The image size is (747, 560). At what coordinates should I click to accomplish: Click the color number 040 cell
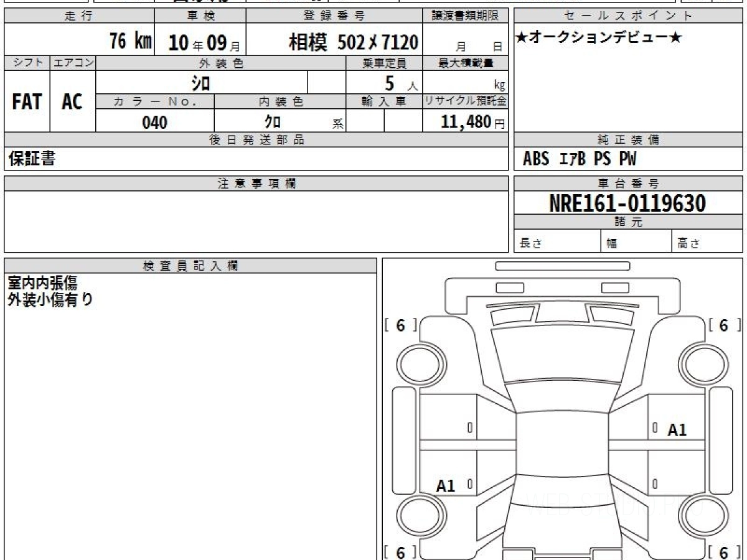point(154,123)
